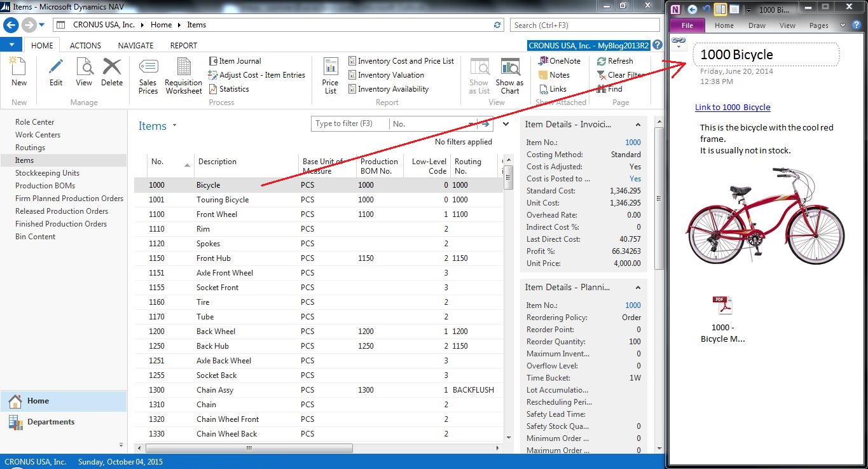The height and width of the screenshot is (469, 868).
Task: Open NAV help question mark icon
Action: pyautogui.click(x=658, y=45)
